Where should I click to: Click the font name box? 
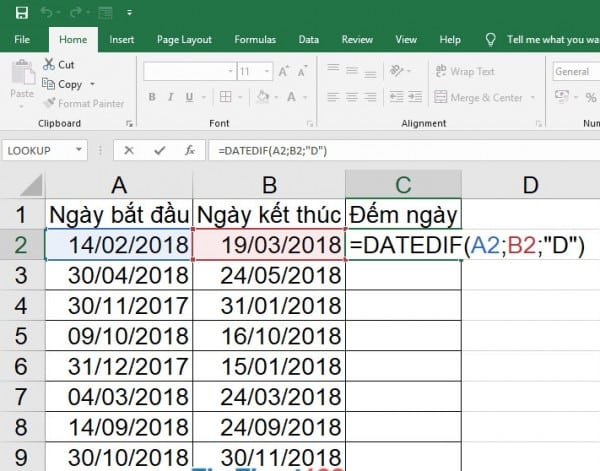(185, 72)
